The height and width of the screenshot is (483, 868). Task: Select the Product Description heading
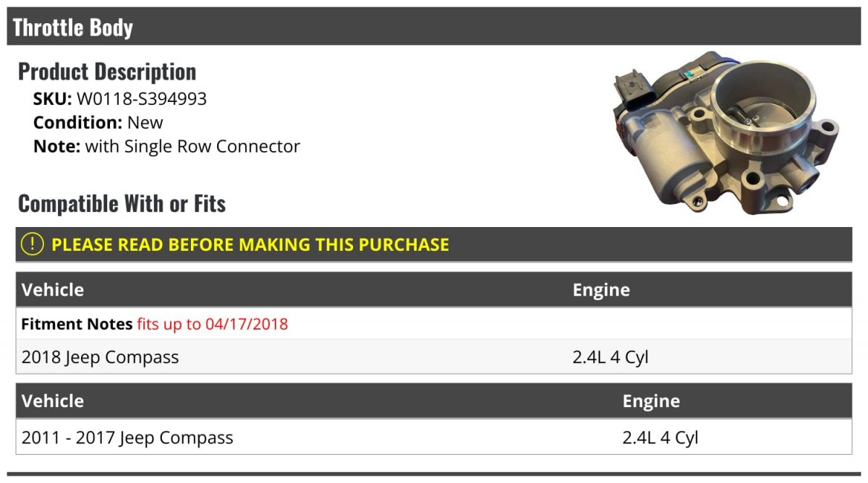[107, 71]
